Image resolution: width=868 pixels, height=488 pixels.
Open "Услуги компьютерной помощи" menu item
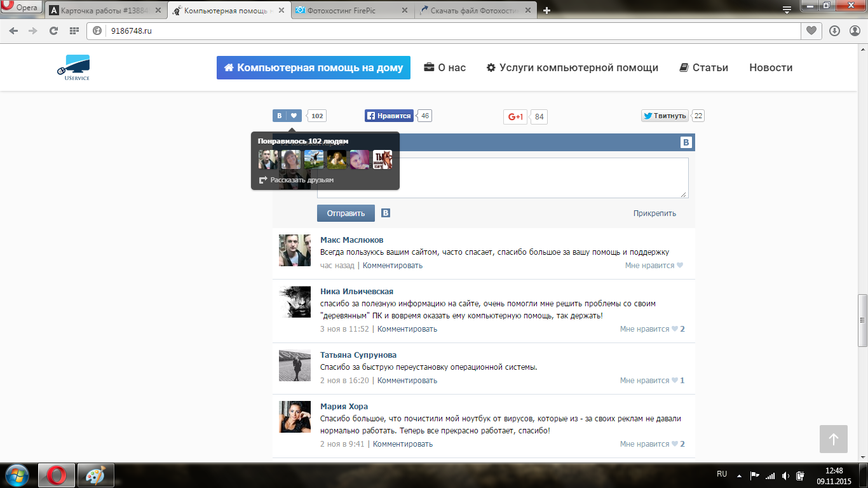click(572, 68)
